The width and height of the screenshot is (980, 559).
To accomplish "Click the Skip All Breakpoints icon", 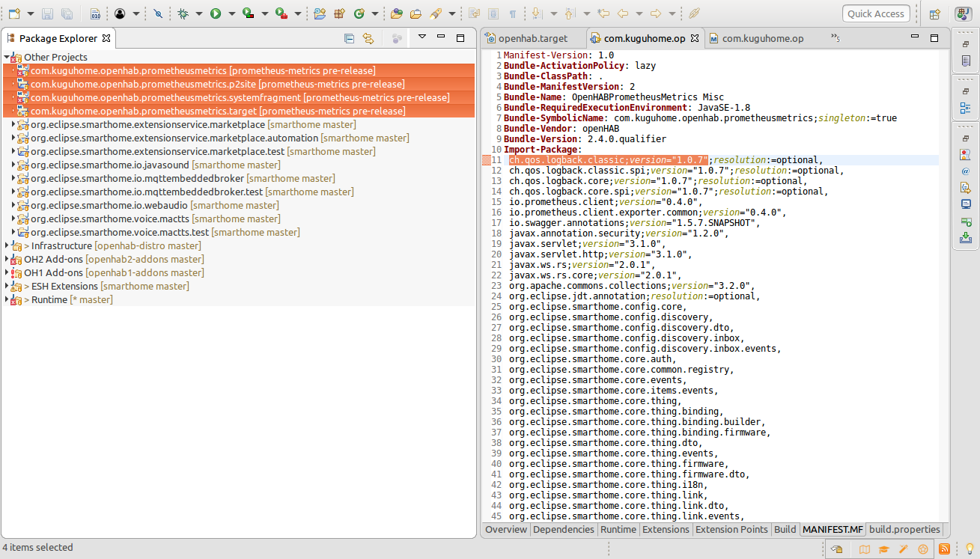I will click(157, 13).
